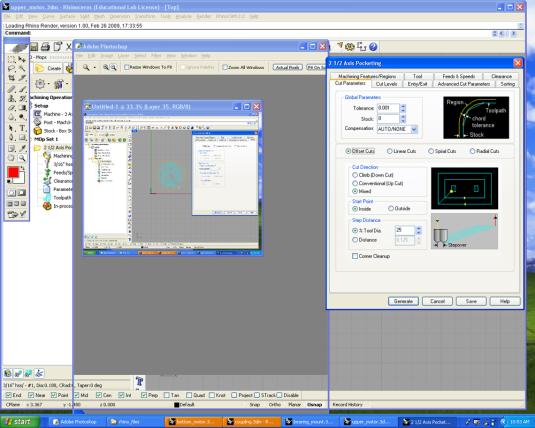Select the Hand tool in Photoshop toolbox
The height and width of the screenshot is (428, 535).
pos(11,158)
